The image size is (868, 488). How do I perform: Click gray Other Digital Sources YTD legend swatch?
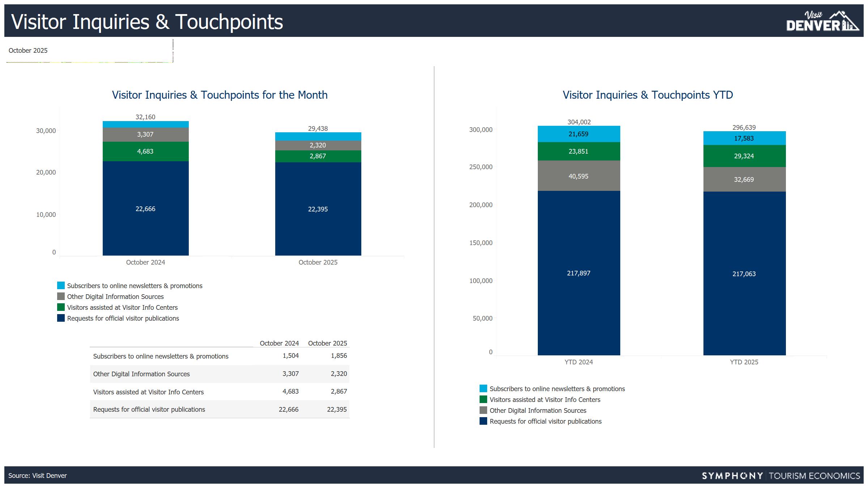click(x=483, y=410)
